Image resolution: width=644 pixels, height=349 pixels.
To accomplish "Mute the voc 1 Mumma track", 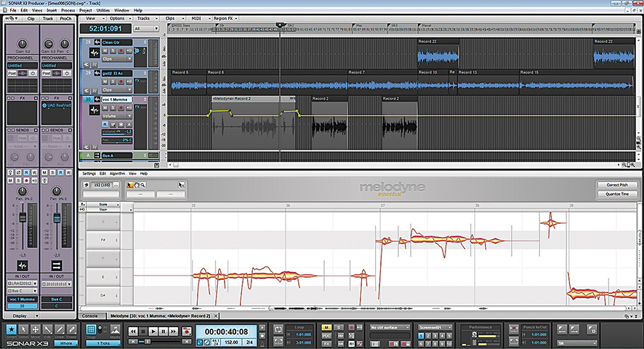I will pyautogui.click(x=105, y=108).
